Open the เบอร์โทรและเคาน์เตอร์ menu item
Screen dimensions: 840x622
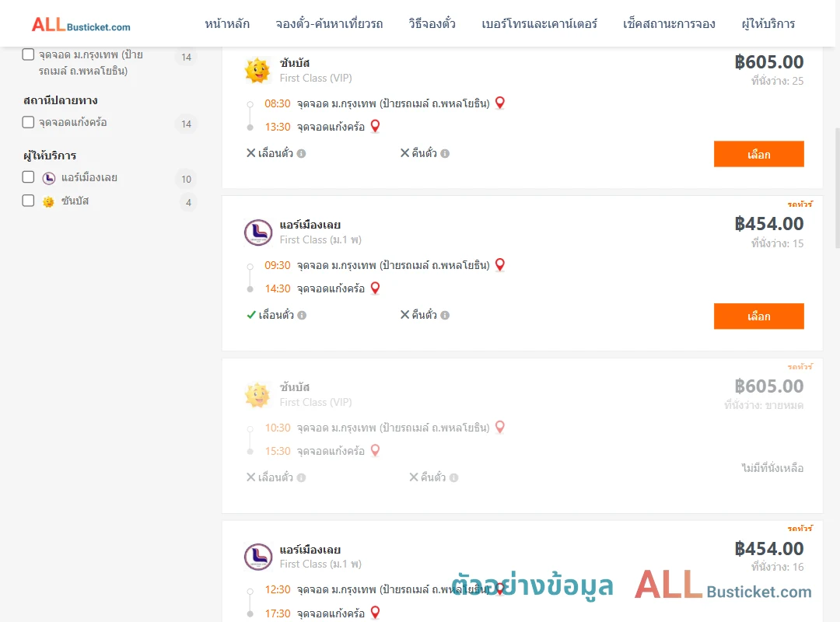[x=540, y=24]
